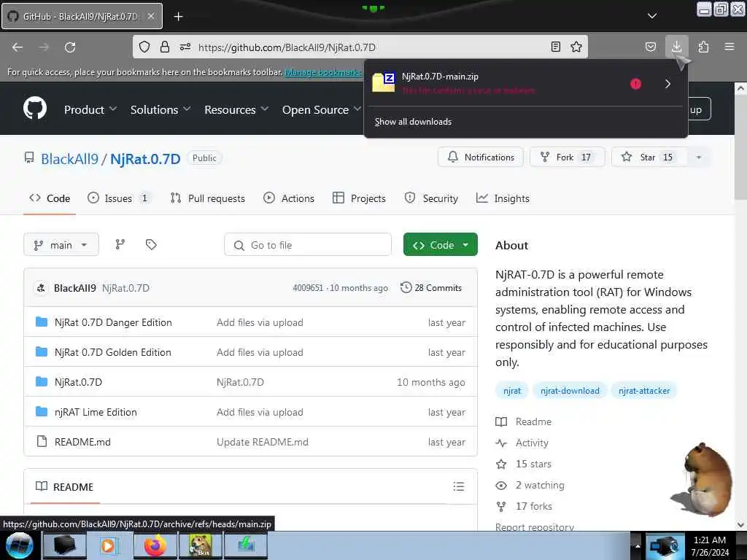
Task: Open Firefox tracking protection shield
Action: click(144, 47)
